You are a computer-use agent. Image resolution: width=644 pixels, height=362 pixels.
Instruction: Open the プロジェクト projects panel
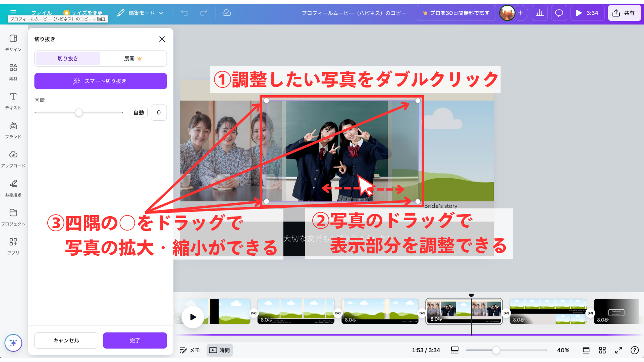[x=13, y=217]
